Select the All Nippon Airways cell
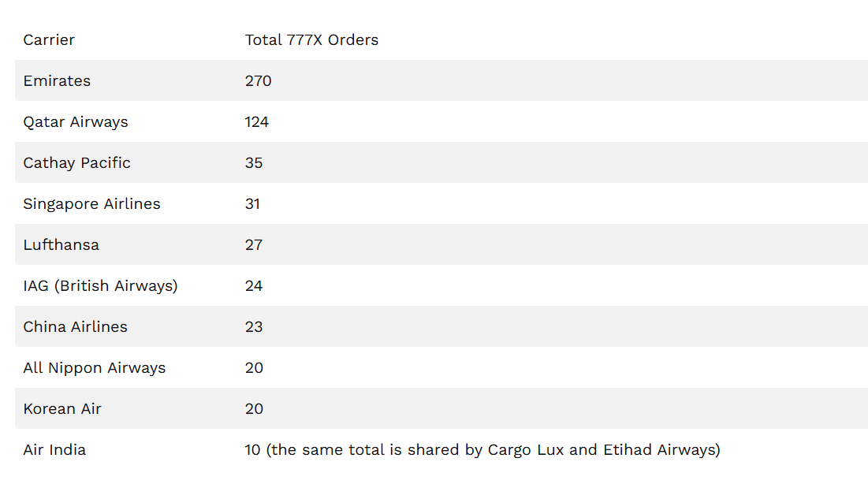The height and width of the screenshot is (499, 868). tap(94, 368)
